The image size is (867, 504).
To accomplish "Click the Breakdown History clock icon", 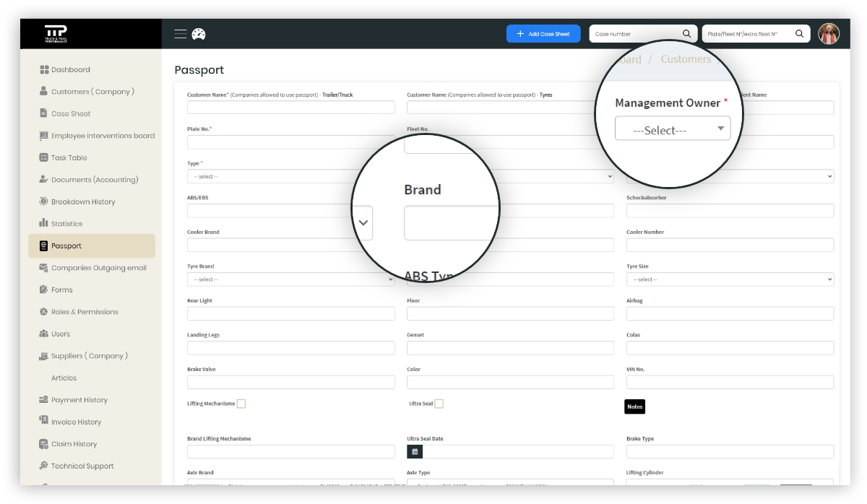I will pyautogui.click(x=43, y=201).
